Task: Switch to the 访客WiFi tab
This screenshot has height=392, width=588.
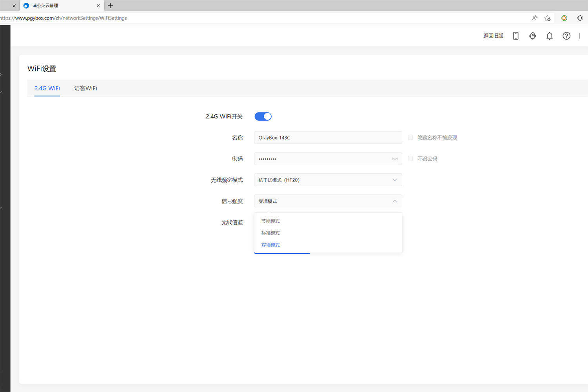Action: 85,88
